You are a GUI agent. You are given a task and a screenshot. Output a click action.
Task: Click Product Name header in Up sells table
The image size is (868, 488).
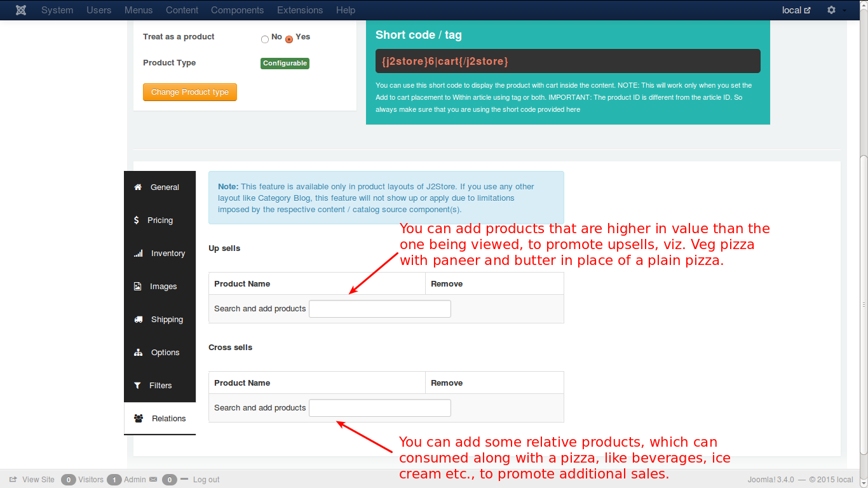click(x=242, y=284)
